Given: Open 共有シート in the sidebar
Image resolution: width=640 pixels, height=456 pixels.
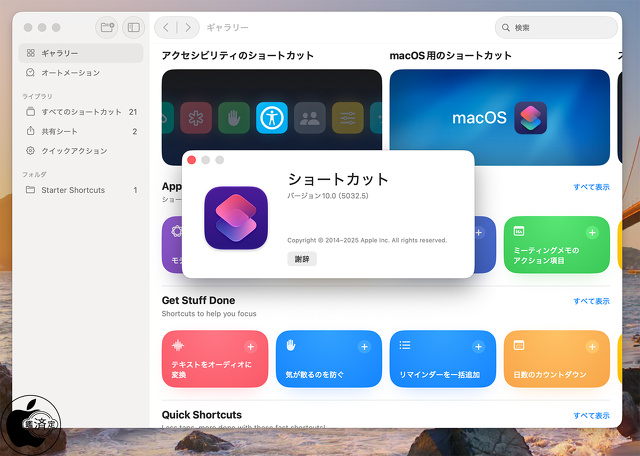Looking at the screenshot, I should click(x=81, y=131).
